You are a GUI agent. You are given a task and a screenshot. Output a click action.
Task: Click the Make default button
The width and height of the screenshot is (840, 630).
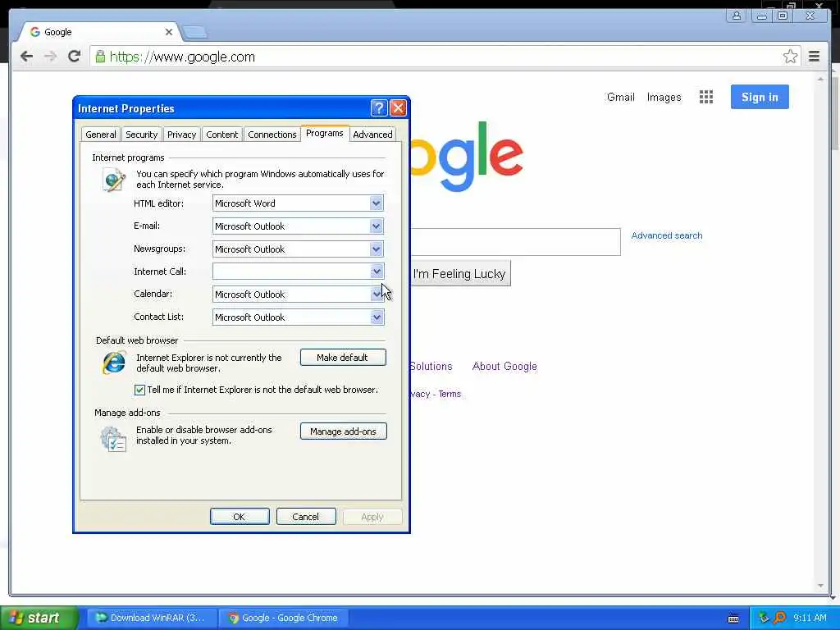pyautogui.click(x=343, y=358)
